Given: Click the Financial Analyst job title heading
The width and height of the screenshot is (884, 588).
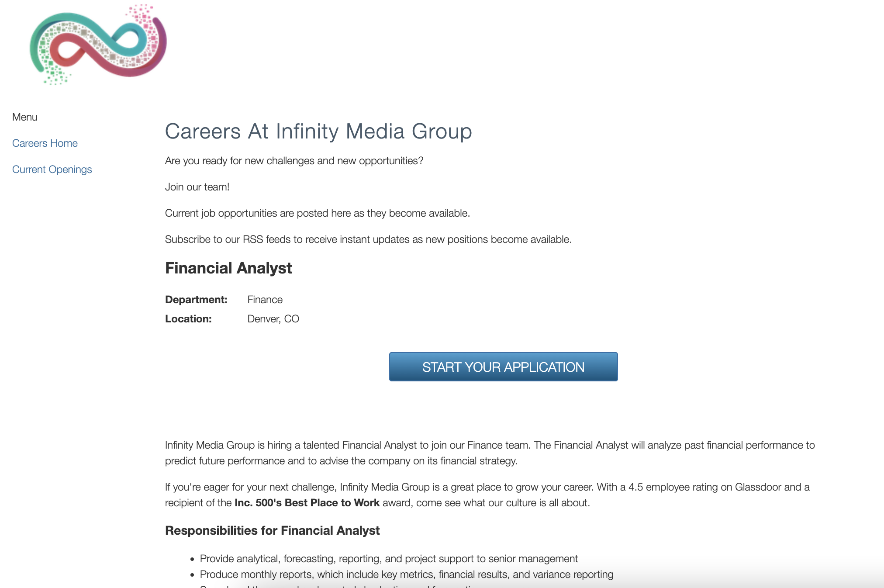Looking at the screenshot, I should [x=228, y=268].
